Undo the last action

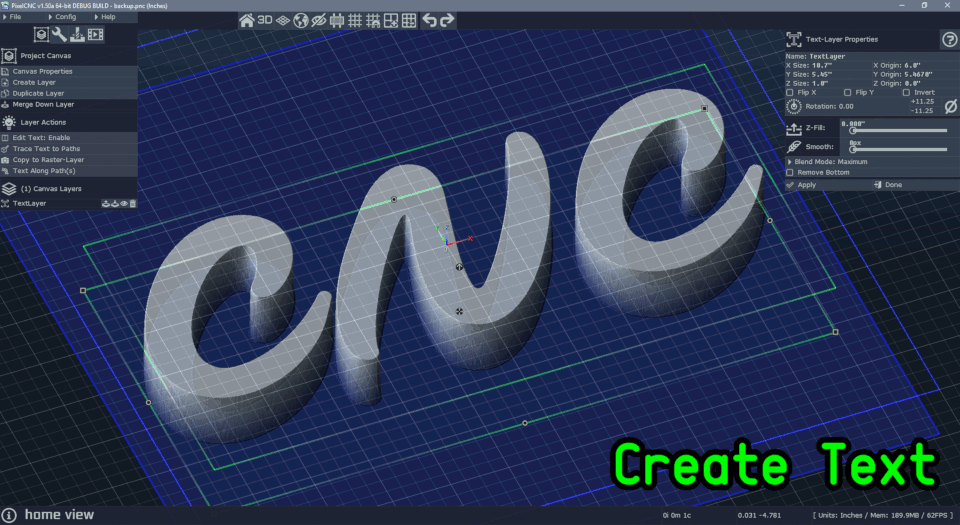(429, 20)
